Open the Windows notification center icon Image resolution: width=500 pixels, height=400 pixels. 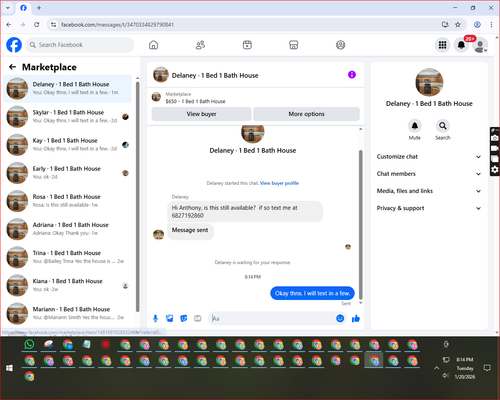click(487, 368)
